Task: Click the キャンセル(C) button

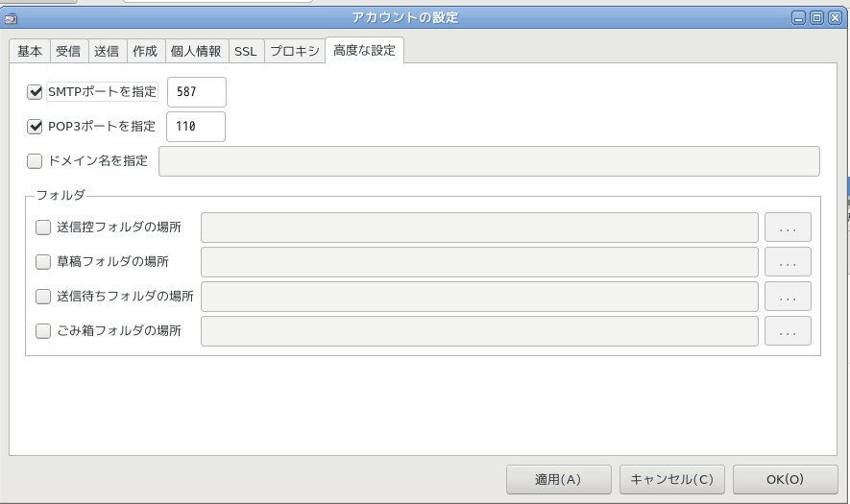Action: (x=671, y=479)
